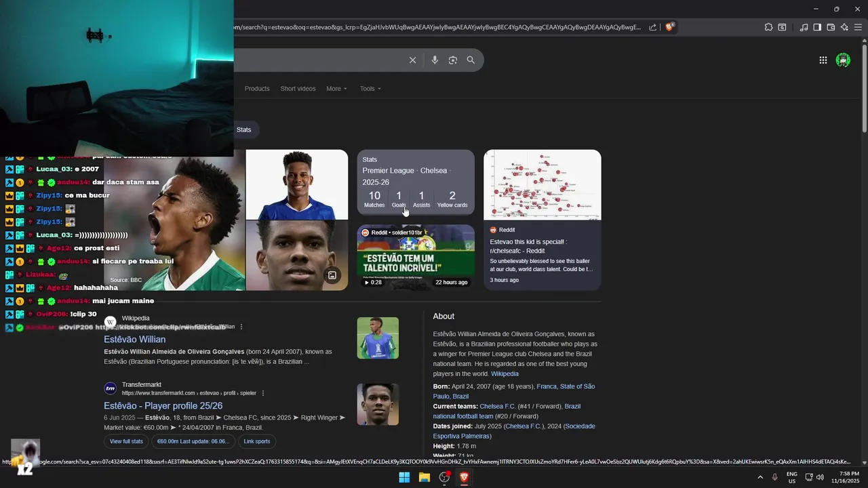Clear the Google search box with the X icon
Viewport: 868px width, 488px height.
tap(412, 60)
